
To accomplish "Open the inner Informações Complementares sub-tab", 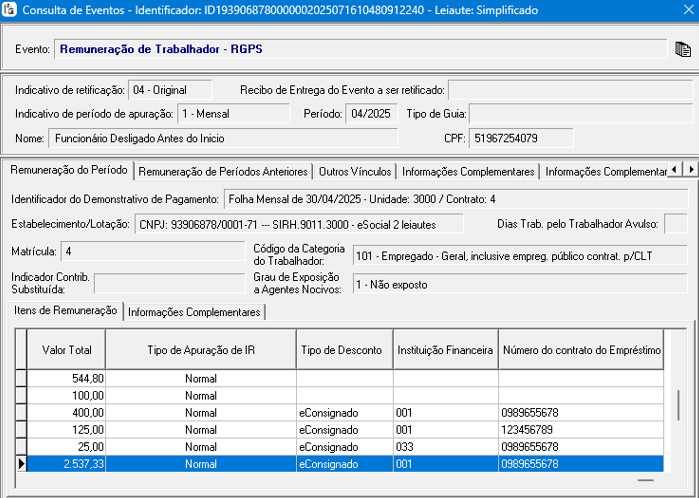I will (x=194, y=312).
